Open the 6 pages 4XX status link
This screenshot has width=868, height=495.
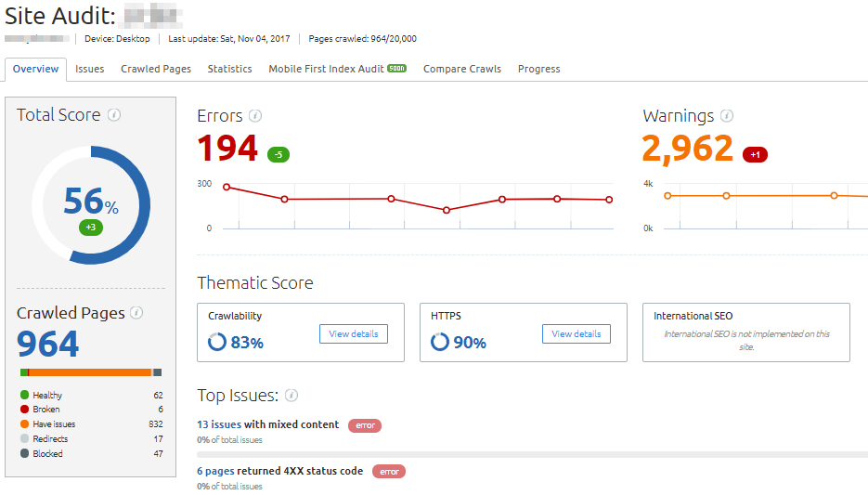click(x=215, y=471)
